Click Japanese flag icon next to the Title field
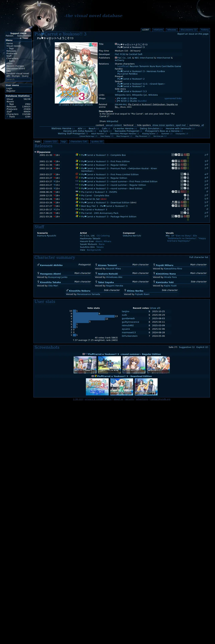215x644 pixels. (x=116, y=44)
